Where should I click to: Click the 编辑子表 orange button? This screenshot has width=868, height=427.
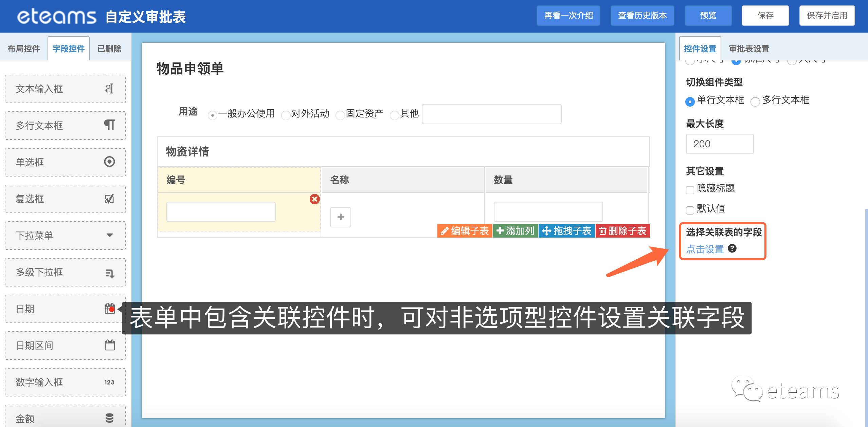point(465,231)
